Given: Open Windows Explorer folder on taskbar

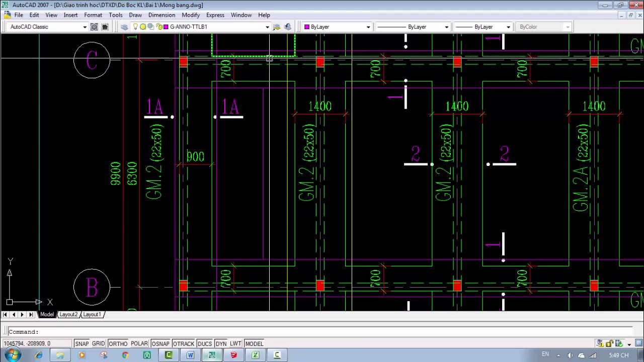Looking at the screenshot, I should click(60, 355).
